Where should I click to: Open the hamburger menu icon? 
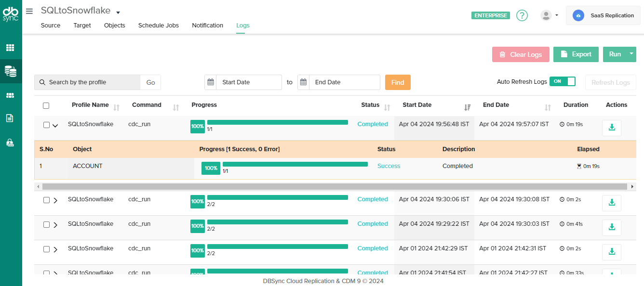pos(30,11)
